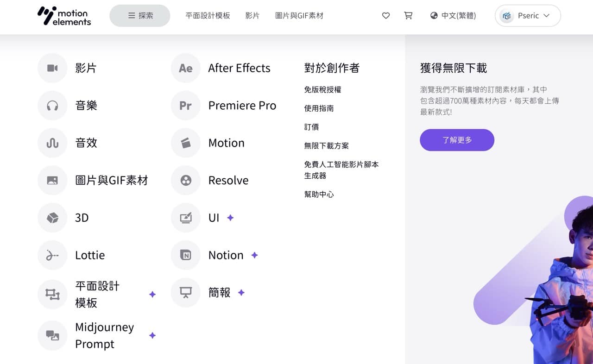Click the sparkle icon next to Notion

click(x=254, y=255)
